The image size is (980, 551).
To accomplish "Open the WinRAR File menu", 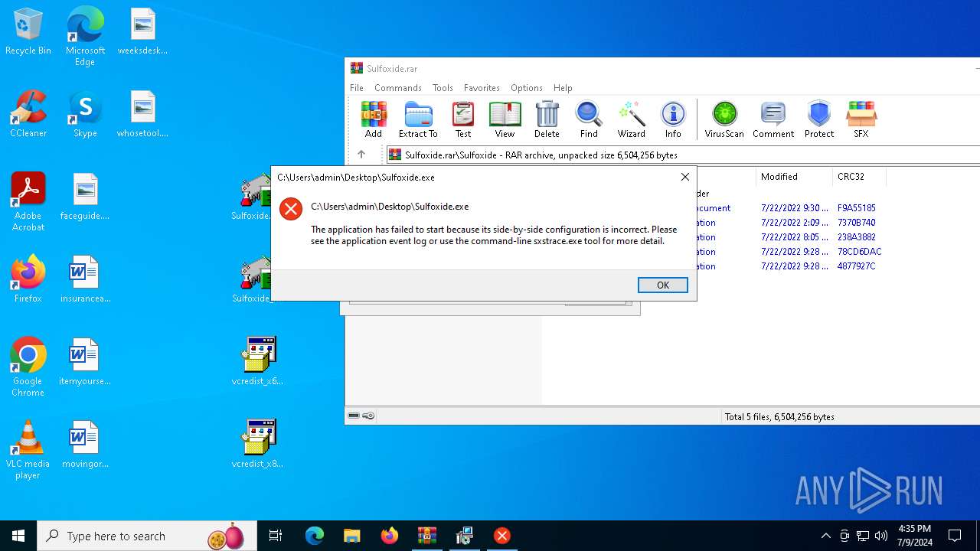I will point(357,88).
